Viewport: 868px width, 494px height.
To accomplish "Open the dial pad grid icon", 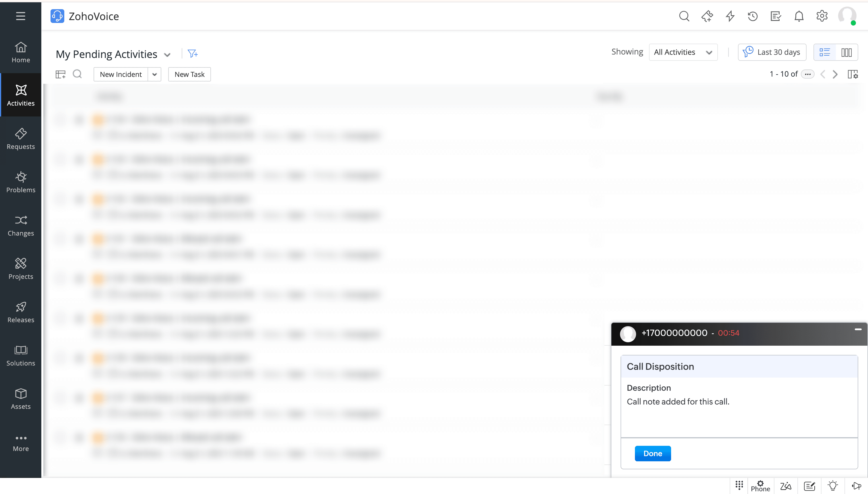I will (x=739, y=485).
